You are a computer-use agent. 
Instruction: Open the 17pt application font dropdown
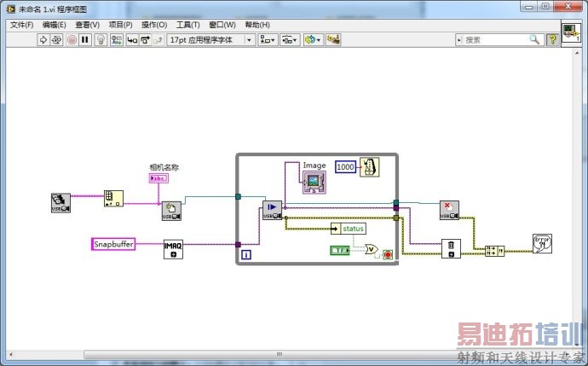(211, 40)
